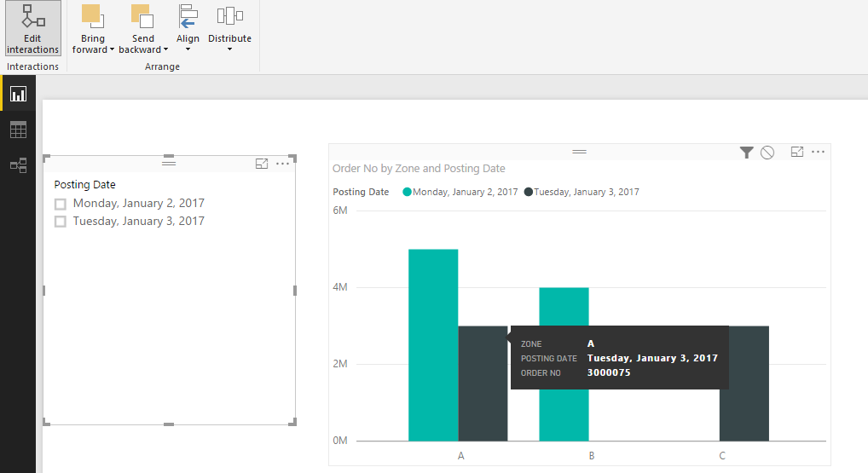Open the Bring forward dropdown

[x=111, y=49]
